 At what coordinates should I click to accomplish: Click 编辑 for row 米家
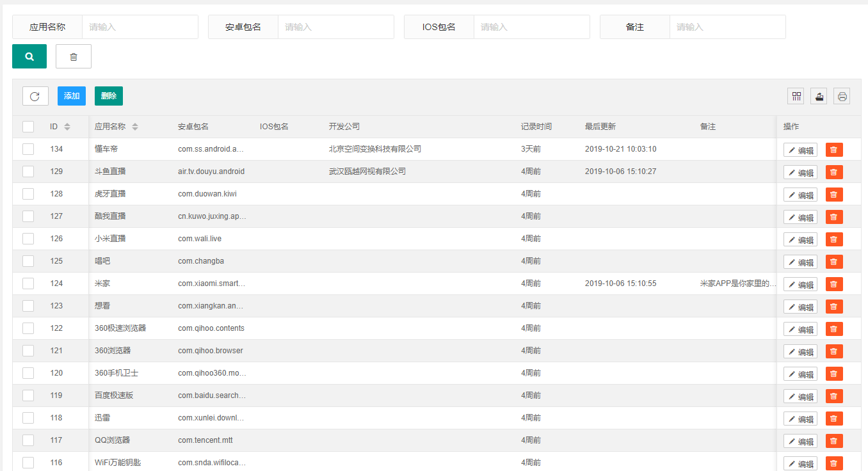800,284
